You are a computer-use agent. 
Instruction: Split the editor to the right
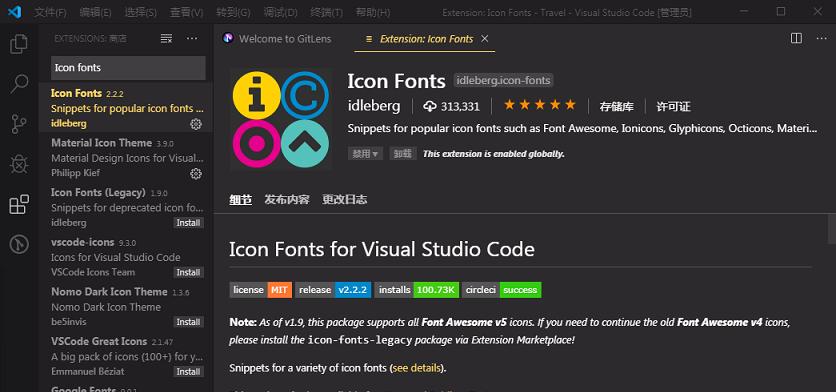tap(796, 38)
